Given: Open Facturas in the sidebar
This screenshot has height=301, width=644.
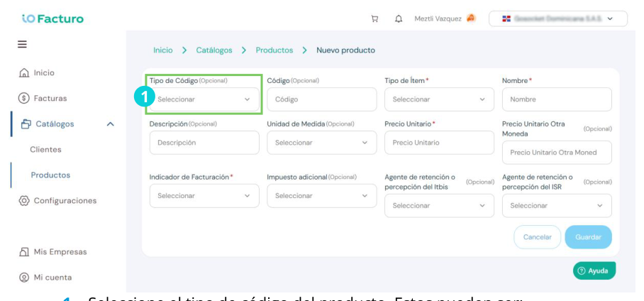Looking at the screenshot, I should pyautogui.click(x=50, y=99).
